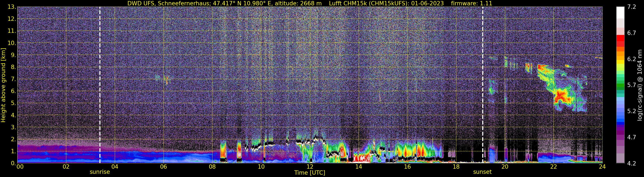Select the white dashed sunset marker line

pyautogui.click(x=482, y=85)
